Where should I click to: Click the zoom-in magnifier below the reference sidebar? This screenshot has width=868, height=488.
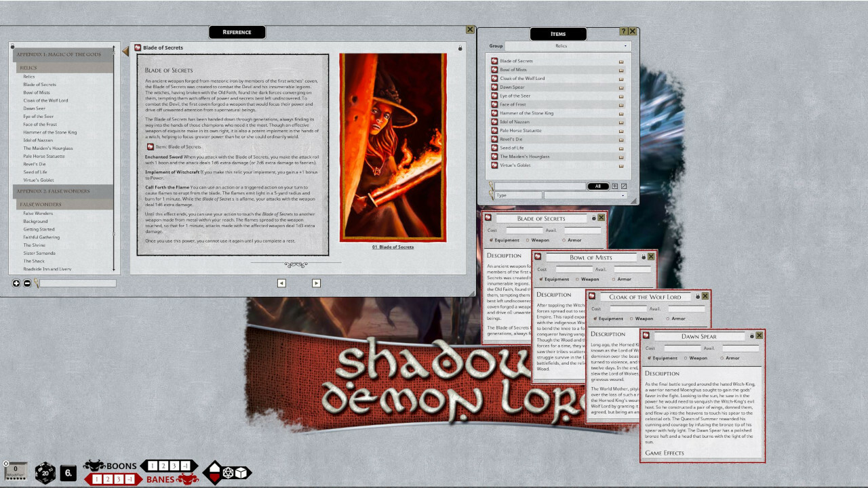pos(16,283)
